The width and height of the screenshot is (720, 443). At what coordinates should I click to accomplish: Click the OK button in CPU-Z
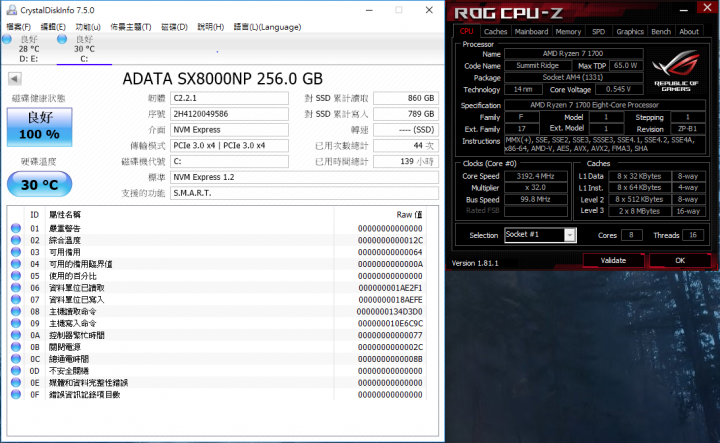click(680, 260)
